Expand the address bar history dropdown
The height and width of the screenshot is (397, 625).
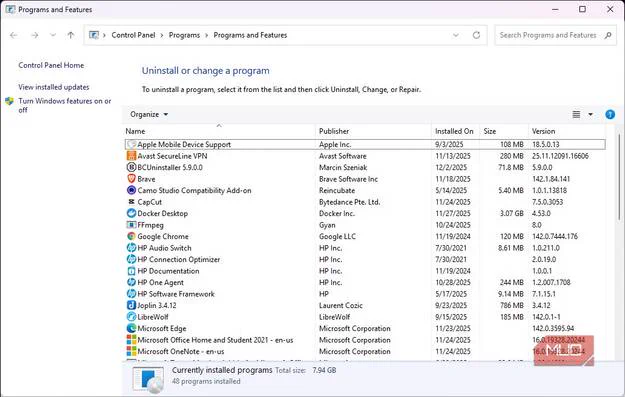tap(456, 35)
